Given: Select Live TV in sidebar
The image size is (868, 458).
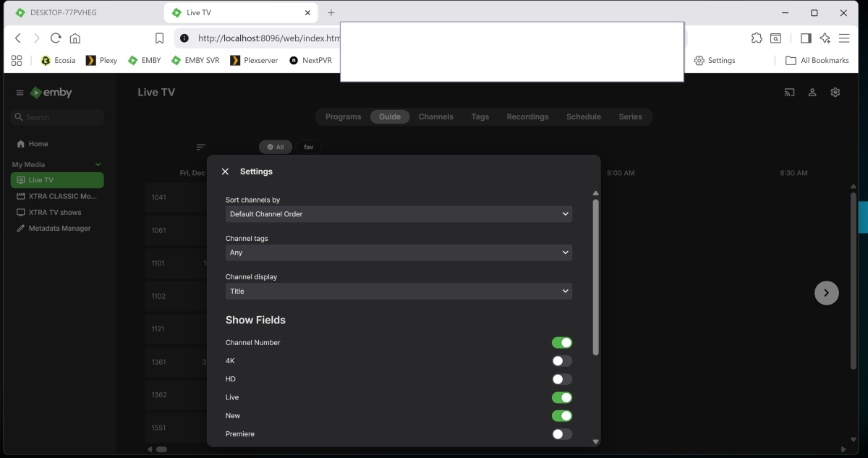Looking at the screenshot, I should click(x=57, y=180).
